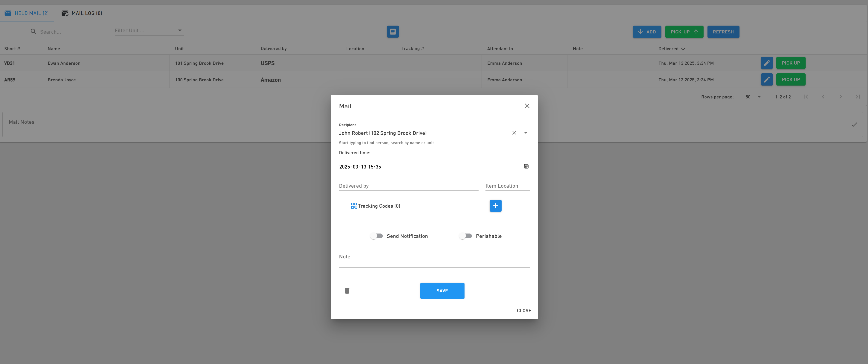
Task: Click the Attendant In column header
Action: (500, 49)
